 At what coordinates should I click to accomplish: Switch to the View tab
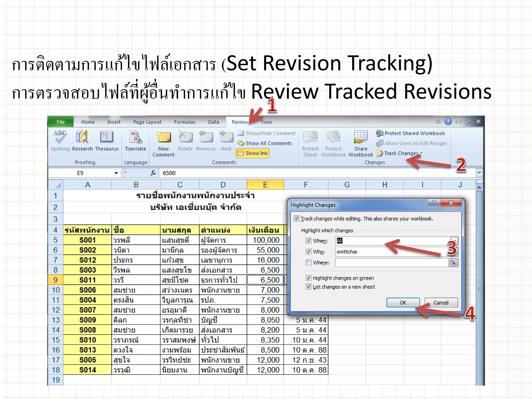[266, 122]
